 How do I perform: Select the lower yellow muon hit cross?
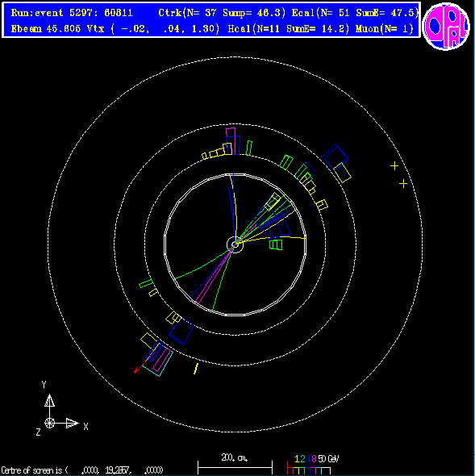coord(403,184)
